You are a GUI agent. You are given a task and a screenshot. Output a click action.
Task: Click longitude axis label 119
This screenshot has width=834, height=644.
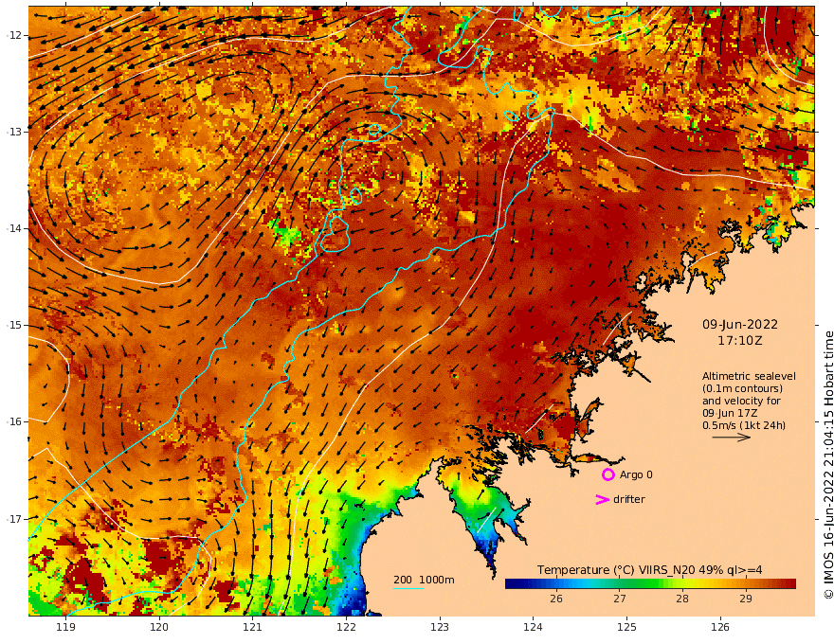tap(65, 627)
